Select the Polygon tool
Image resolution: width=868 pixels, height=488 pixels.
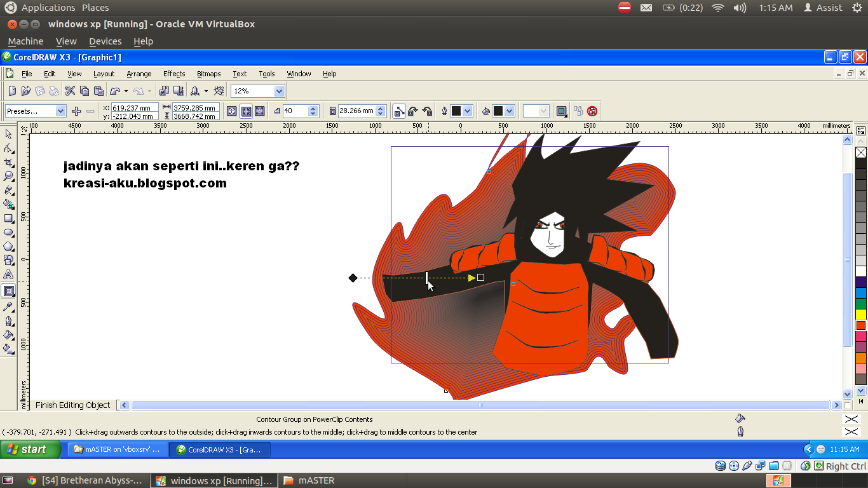point(8,246)
